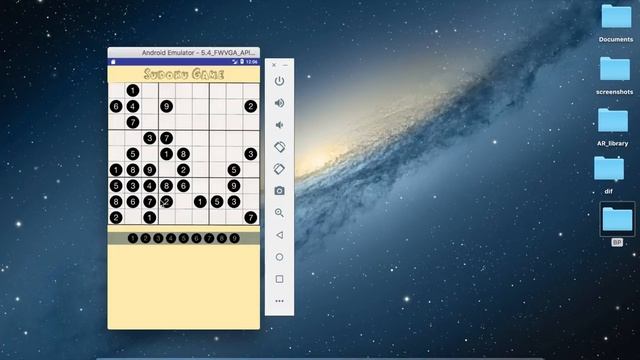Select the highlighted BP folder on desktop
This screenshot has width=640, height=360.
[617, 219]
